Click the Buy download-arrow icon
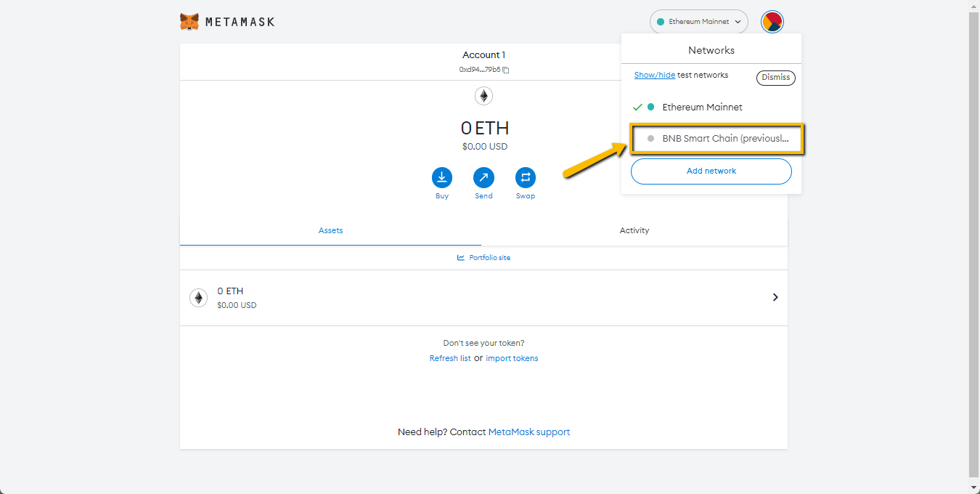 [441, 177]
